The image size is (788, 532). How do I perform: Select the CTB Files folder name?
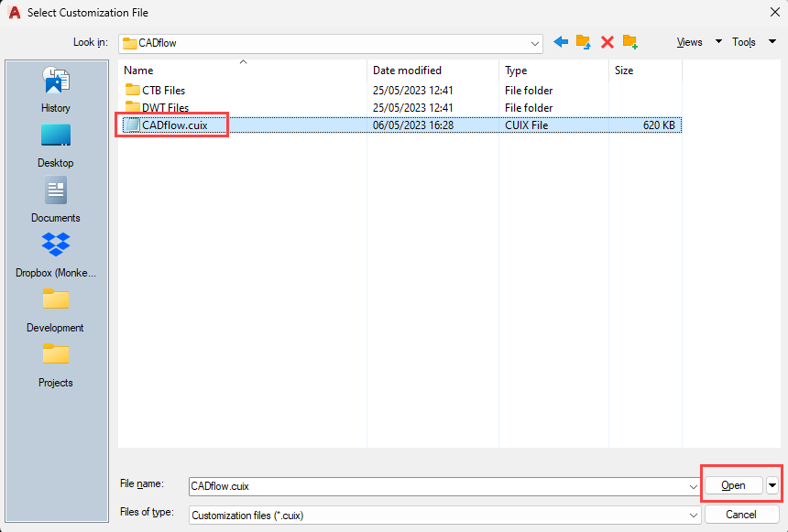click(164, 91)
